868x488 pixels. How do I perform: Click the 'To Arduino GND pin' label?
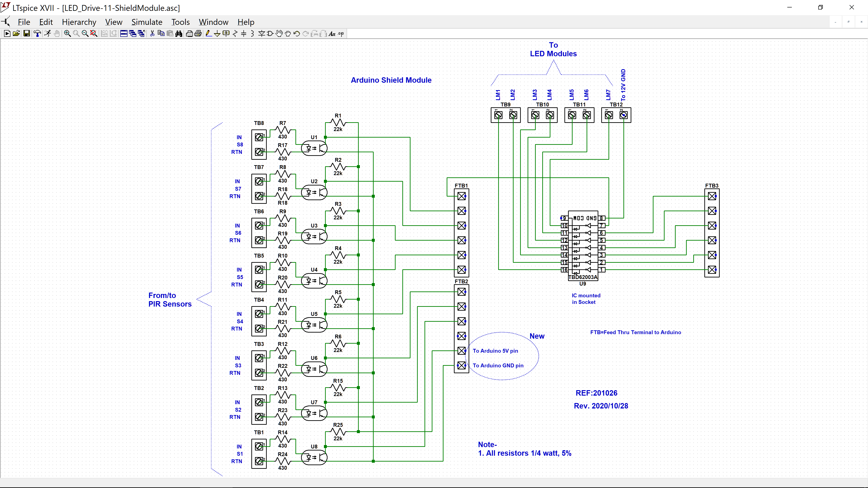498,365
